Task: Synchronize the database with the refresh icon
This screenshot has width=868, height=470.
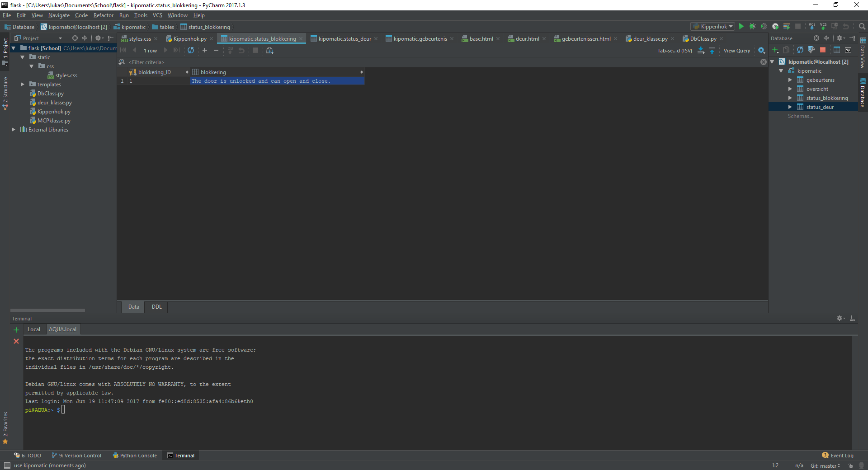Action: coord(800,50)
